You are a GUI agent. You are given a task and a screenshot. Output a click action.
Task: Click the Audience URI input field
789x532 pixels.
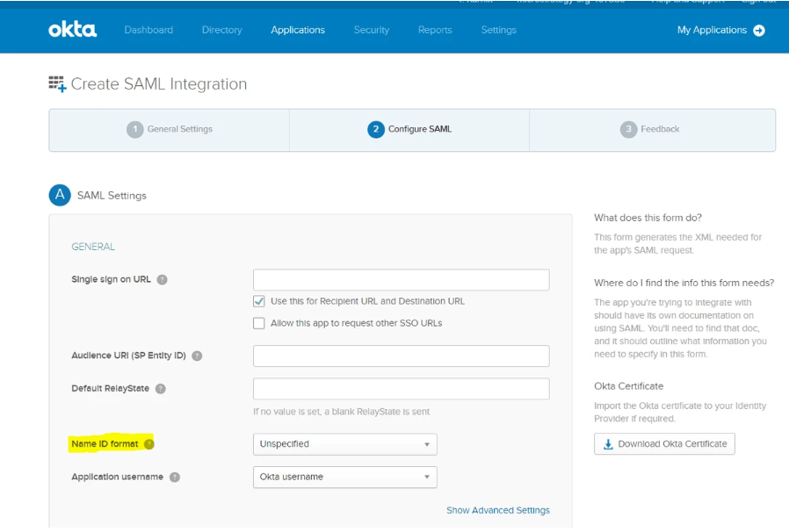401,356
